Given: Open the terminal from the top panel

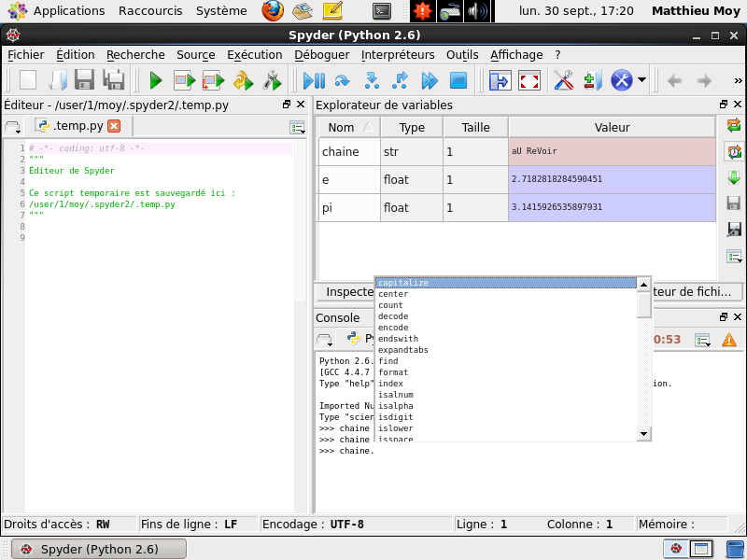Looking at the screenshot, I should coord(382,10).
